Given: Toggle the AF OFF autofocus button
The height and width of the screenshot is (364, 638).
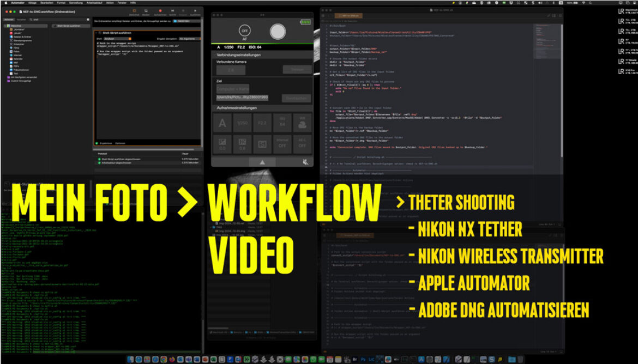Looking at the screenshot, I should point(244,31).
